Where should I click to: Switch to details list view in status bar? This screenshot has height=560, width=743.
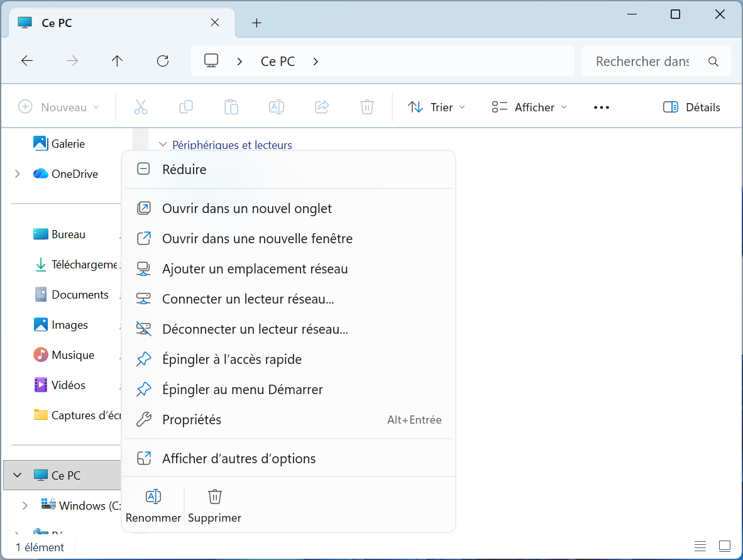[700, 546]
